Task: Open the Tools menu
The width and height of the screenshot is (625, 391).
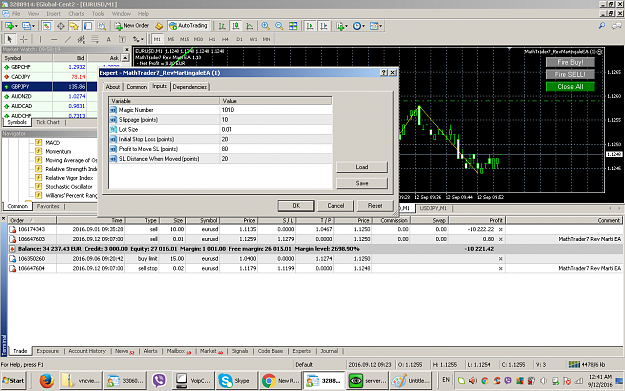Action: click(98, 14)
